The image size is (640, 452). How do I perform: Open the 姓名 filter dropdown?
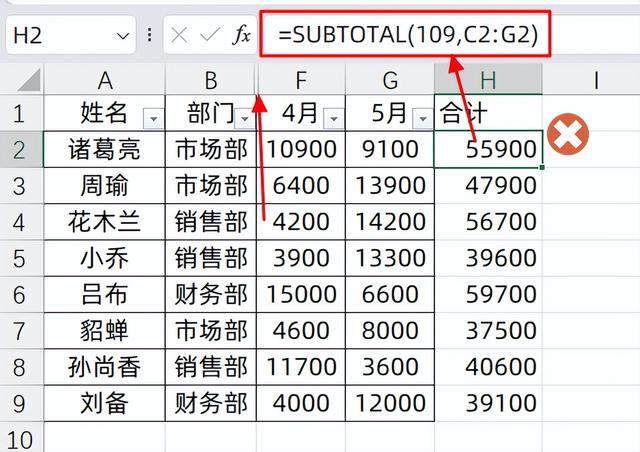coord(153,119)
